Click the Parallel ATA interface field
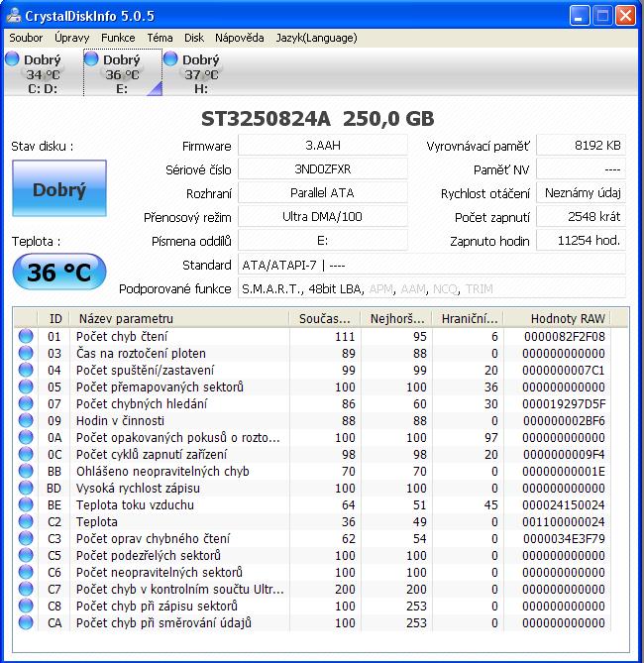The width and height of the screenshot is (644, 663). (323, 193)
